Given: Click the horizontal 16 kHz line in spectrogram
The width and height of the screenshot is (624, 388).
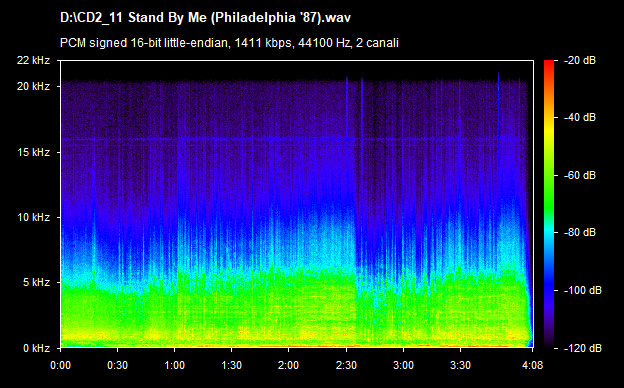Looking at the screenshot, I should (x=294, y=139).
